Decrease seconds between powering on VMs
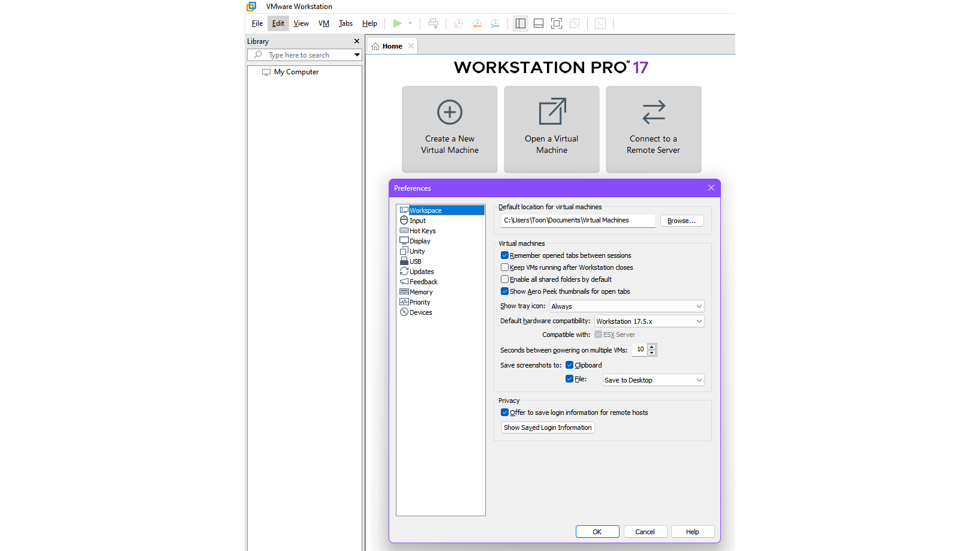Viewport: 980px width, 551px height. (x=652, y=353)
